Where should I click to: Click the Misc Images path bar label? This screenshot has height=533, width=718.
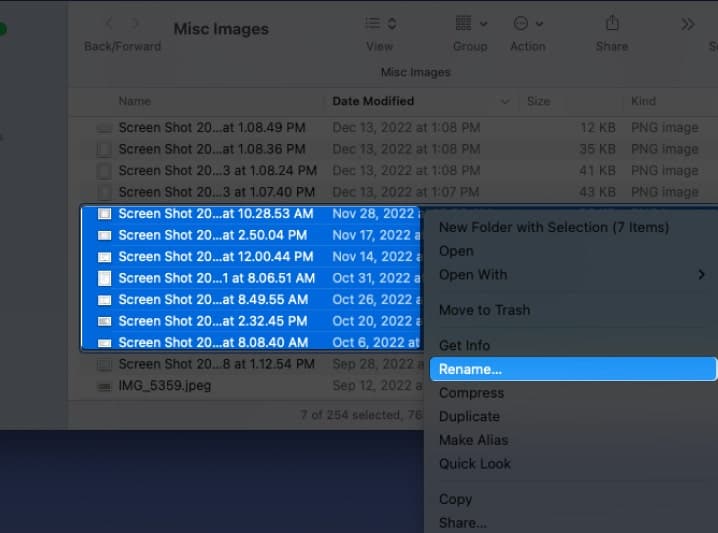[x=415, y=72]
